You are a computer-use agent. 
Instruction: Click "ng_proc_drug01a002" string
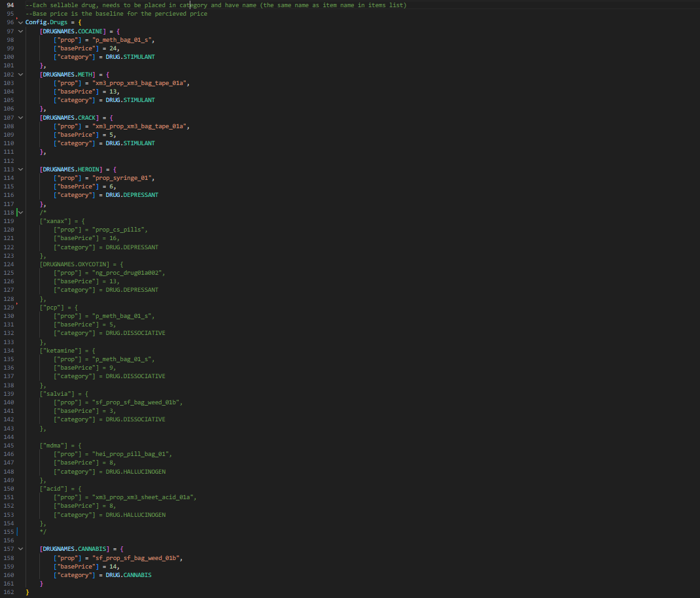127,273
